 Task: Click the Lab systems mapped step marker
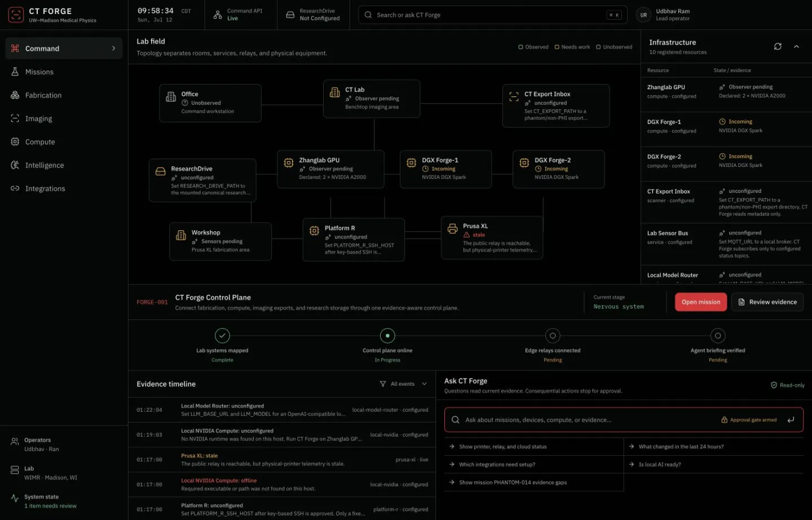[222, 336]
